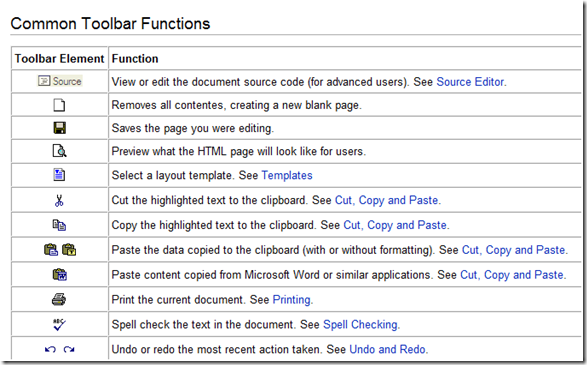Click the Function column header
The image size is (587, 365).
click(135, 59)
